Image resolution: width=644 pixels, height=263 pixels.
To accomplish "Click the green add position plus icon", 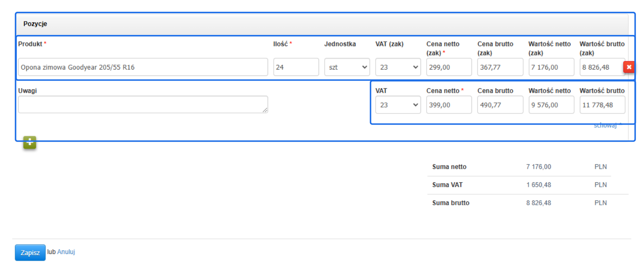I will tap(30, 142).
